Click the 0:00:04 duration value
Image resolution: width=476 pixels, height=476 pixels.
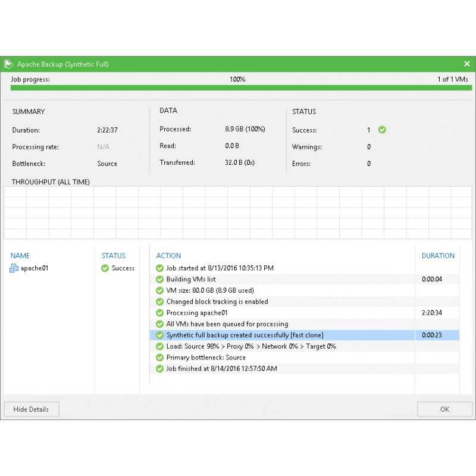432,279
